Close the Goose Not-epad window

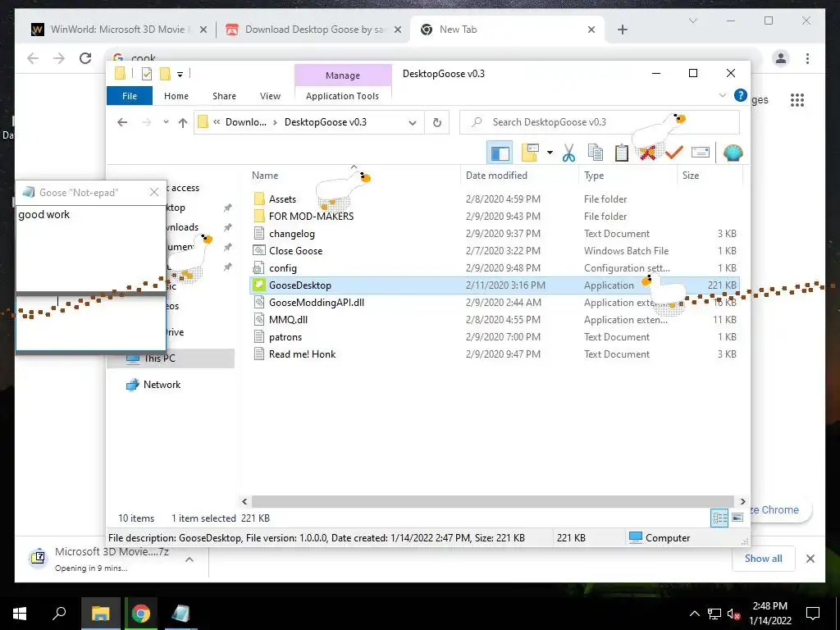pyautogui.click(x=154, y=192)
